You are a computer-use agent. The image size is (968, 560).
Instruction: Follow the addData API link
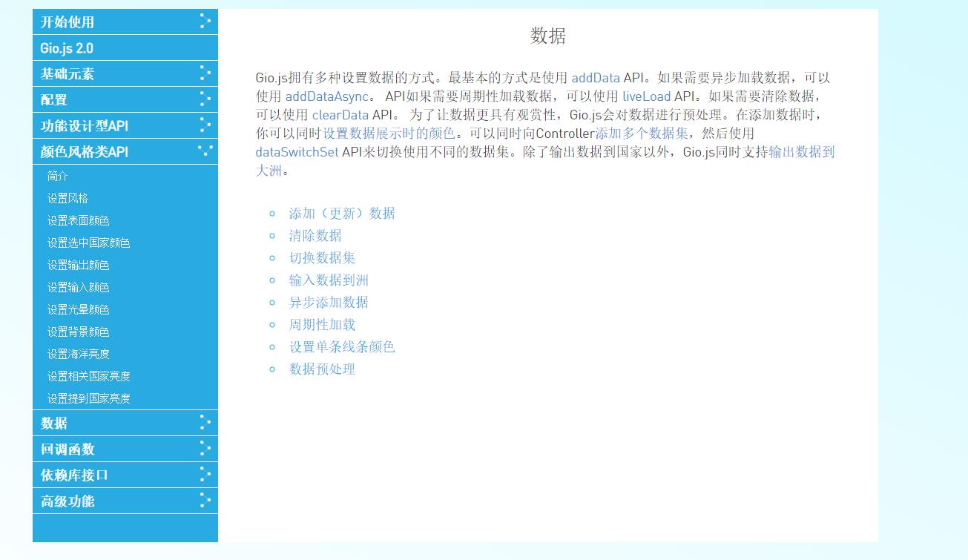(596, 77)
